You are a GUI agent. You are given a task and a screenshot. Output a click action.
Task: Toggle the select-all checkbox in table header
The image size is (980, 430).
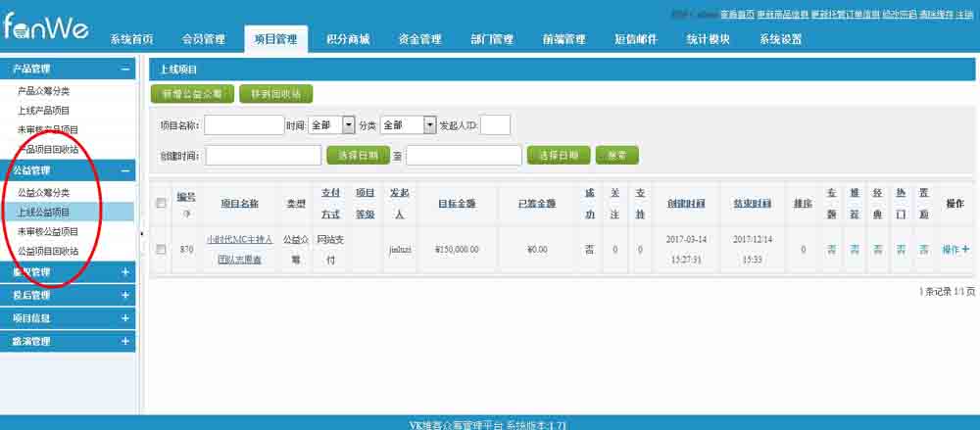161,203
